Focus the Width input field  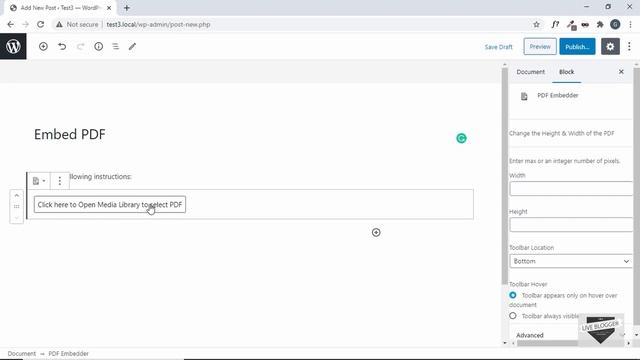click(x=571, y=189)
